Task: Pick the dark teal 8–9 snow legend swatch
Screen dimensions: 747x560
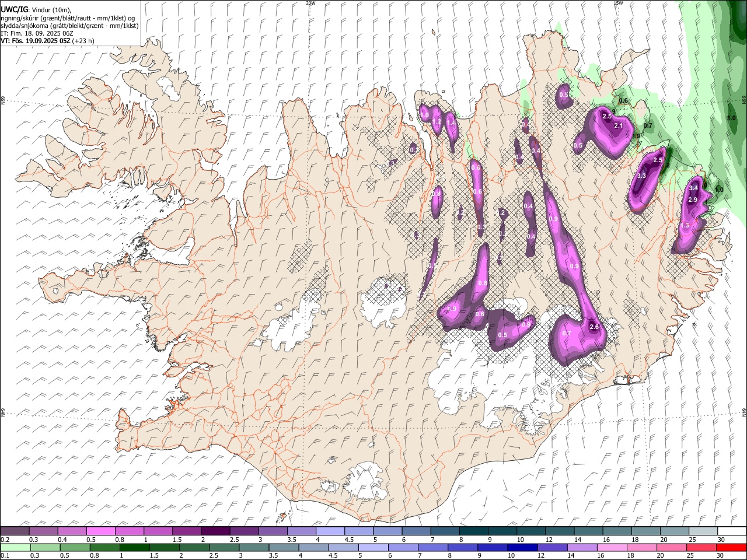Action: tap(474, 531)
